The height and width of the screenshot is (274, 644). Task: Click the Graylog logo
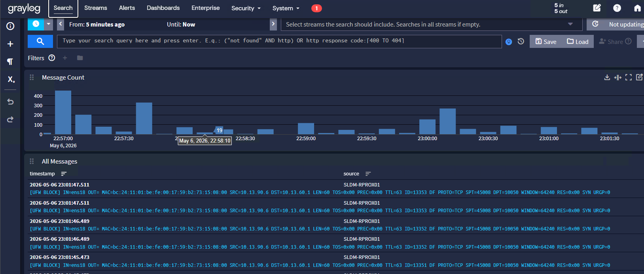point(24,8)
